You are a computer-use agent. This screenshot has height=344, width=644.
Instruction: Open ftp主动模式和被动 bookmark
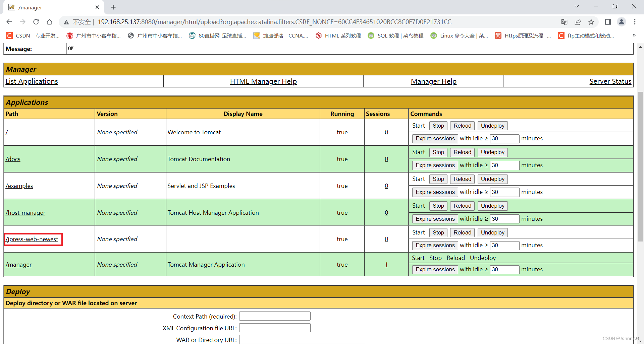click(586, 36)
